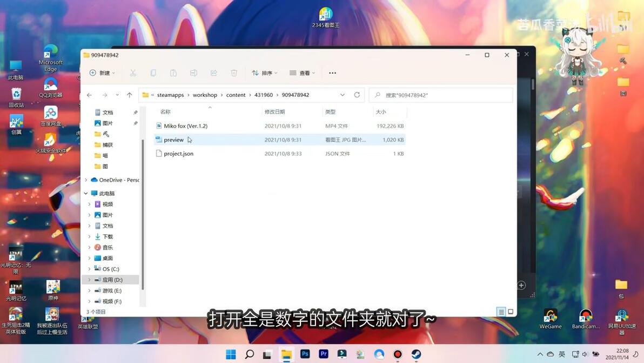
Task: Click steamapps in the breadcrumb path
Action: 170,95
